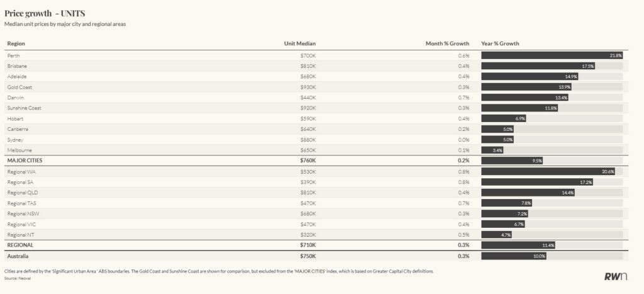Viewport: 644px width, 294px height.
Task: Click the REGIONAL summary row label
Action: click(20, 245)
